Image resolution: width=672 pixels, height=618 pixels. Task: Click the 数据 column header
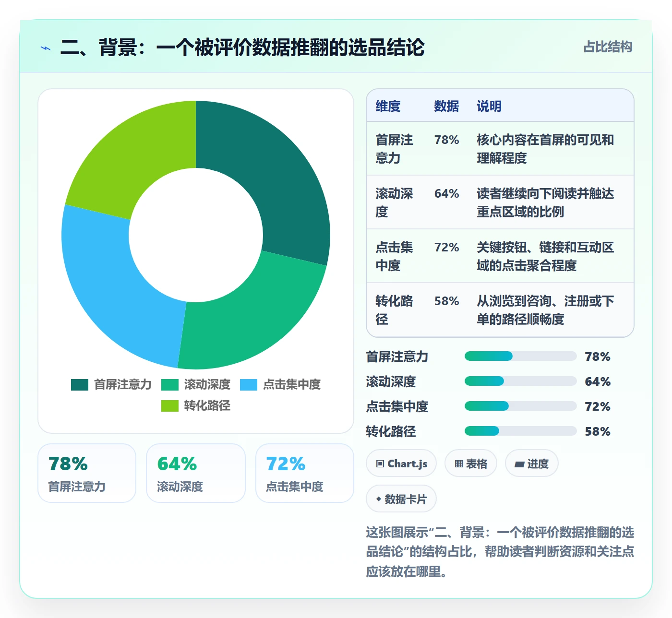446,106
